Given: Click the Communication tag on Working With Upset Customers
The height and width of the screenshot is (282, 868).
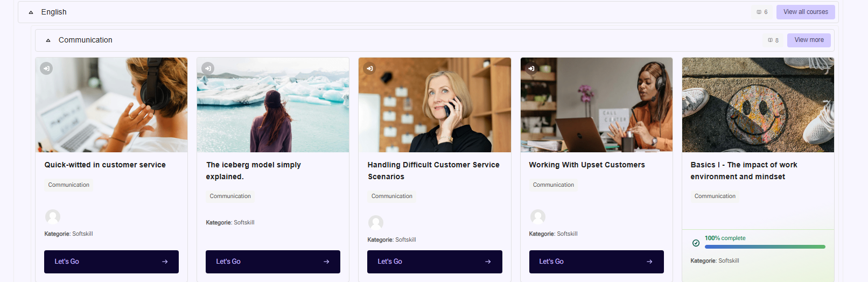Looking at the screenshot, I should (553, 185).
